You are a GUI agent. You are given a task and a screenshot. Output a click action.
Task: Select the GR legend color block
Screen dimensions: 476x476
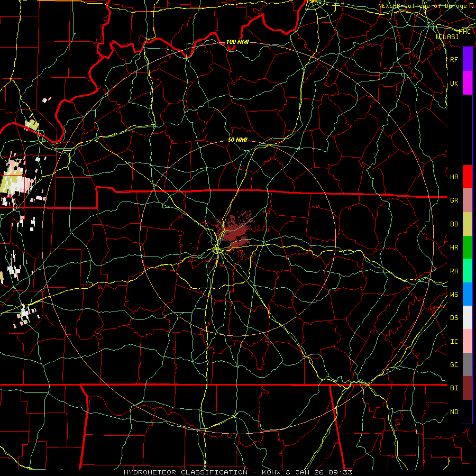(x=467, y=200)
